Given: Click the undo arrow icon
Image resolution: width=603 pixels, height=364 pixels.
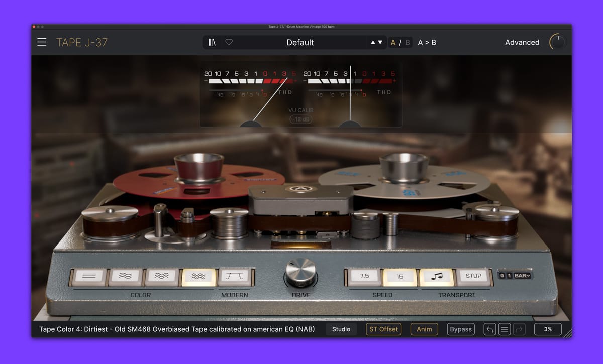Looking at the screenshot, I should tap(489, 329).
